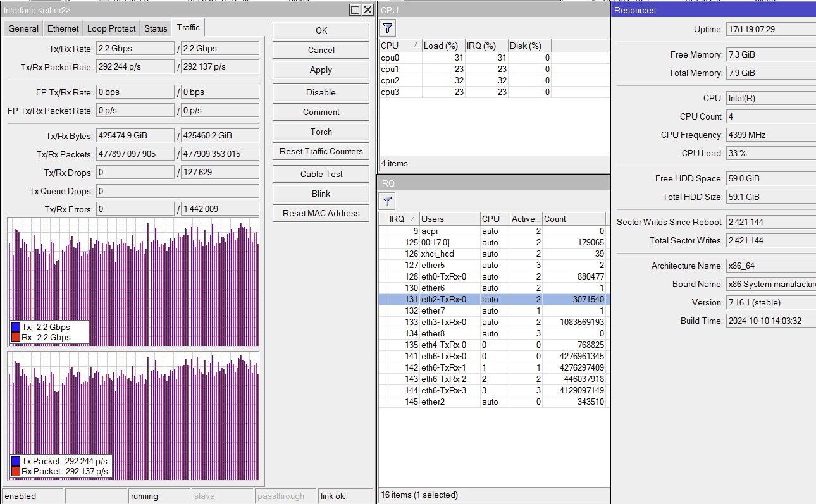Select the eth6-TxRx-2 row in IRQ list
The image size is (816, 504).
(x=443, y=379)
